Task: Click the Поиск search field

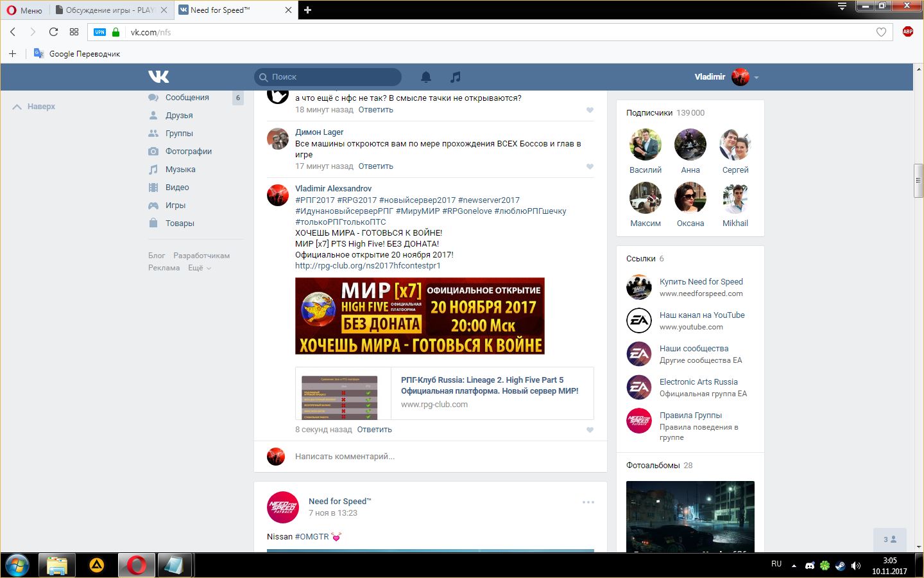Action: point(328,77)
